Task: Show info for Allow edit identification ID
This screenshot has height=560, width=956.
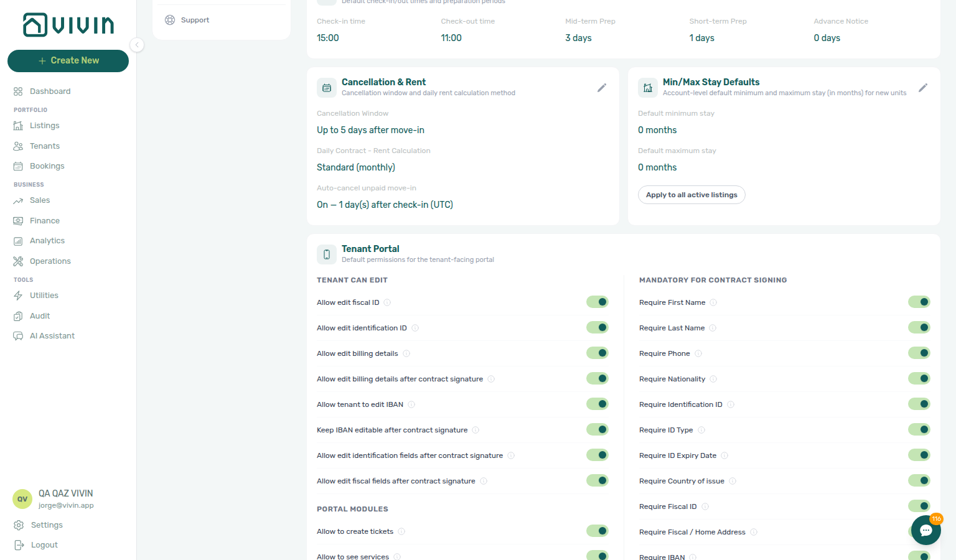Action: point(415,329)
